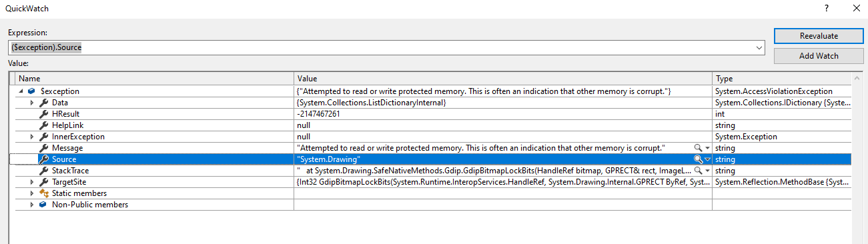Open visualizer dropdown arrow on Message row
Image resolution: width=868 pixels, height=244 pixels.
pyautogui.click(x=707, y=147)
